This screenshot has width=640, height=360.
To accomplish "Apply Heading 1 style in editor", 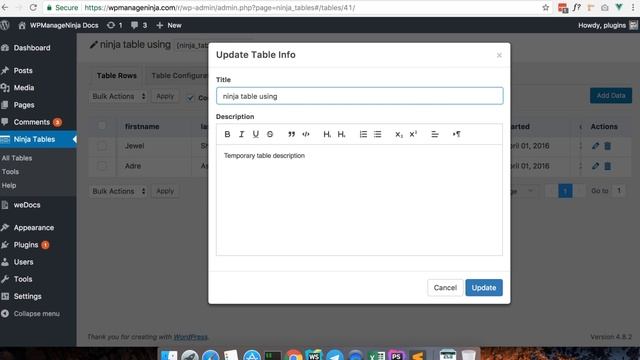I will pos(327,134).
